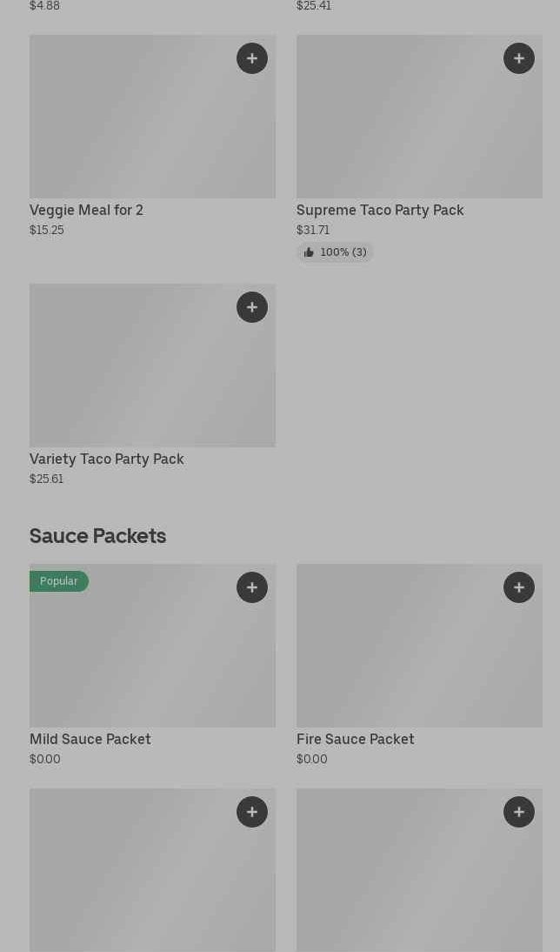Image resolution: width=560 pixels, height=952 pixels.
Task: Add Fire Sauce Packet to cart
Action: pos(519,587)
